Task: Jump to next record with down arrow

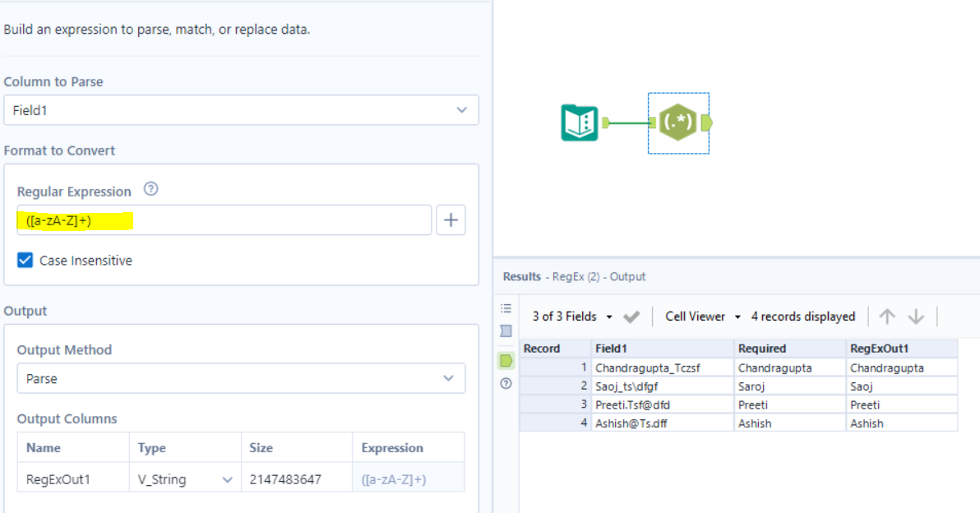Action: click(x=916, y=317)
